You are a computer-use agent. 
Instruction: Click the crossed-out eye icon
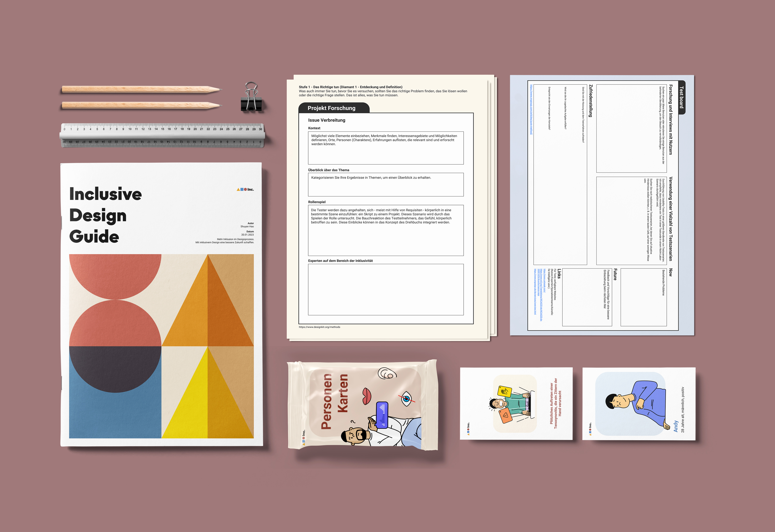(x=406, y=399)
